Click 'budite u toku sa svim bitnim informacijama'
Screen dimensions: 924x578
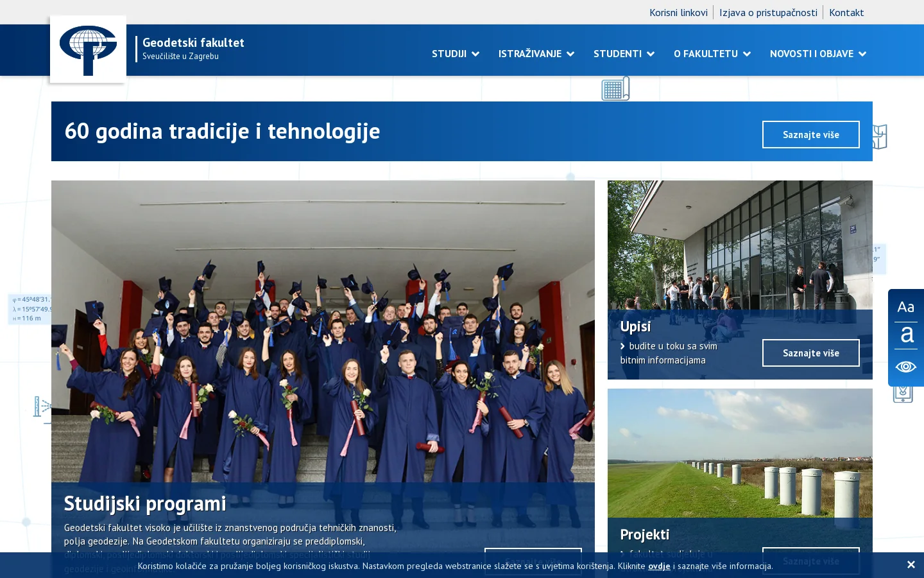pos(669,353)
